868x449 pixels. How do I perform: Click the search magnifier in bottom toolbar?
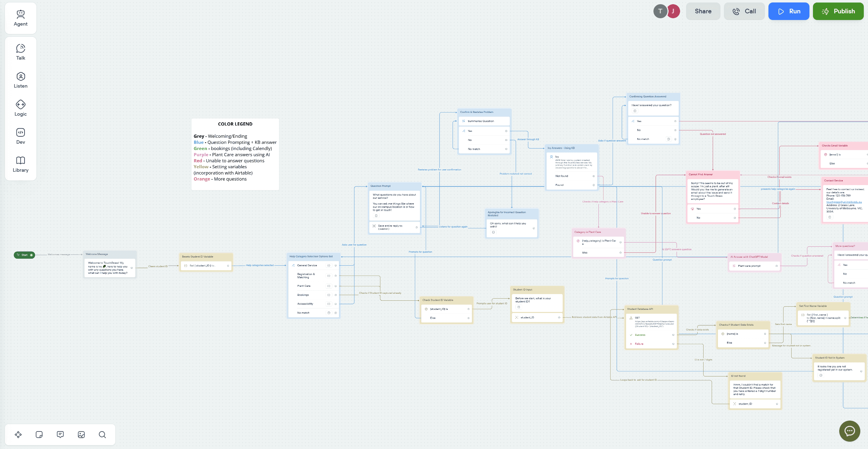pos(102,435)
